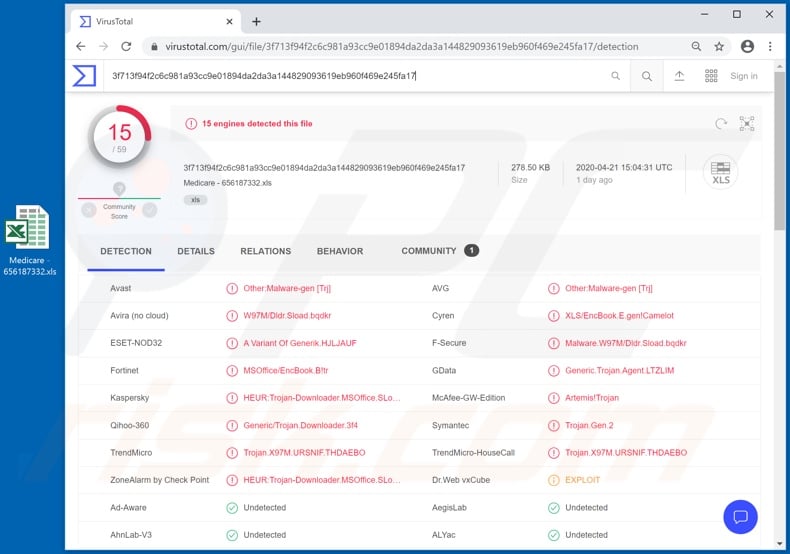Click community score question marker
Screen dimensions: 790x554
click(x=119, y=189)
